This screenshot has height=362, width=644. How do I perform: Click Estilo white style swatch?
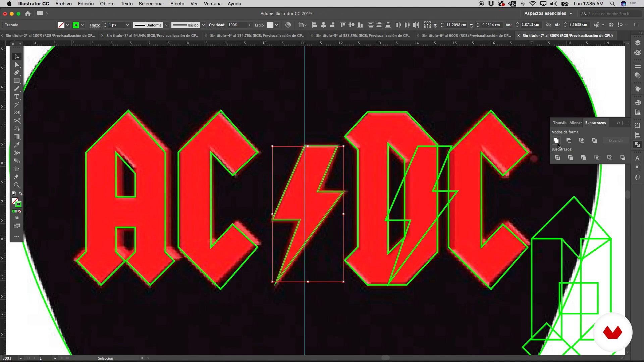pyautogui.click(x=270, y=25)
